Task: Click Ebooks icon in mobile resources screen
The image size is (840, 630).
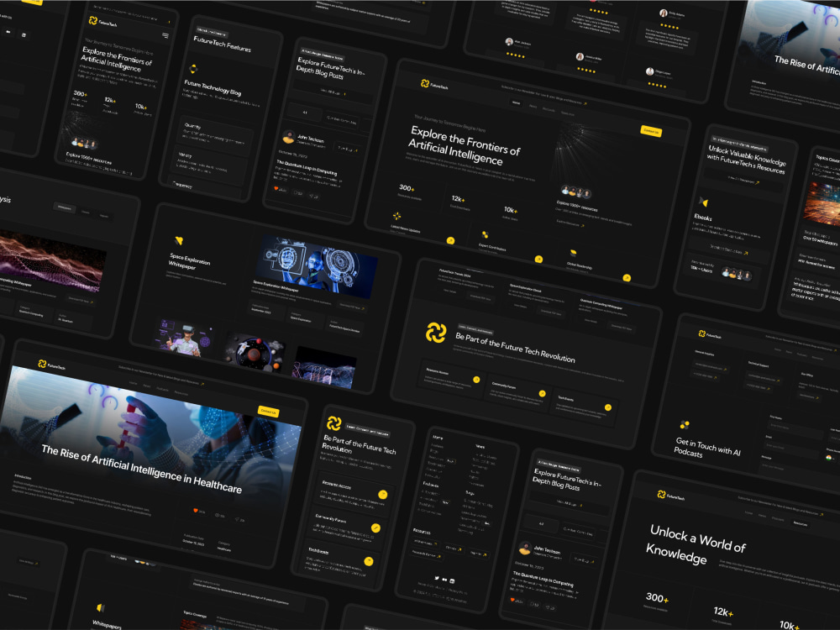Action: [704, 202]
